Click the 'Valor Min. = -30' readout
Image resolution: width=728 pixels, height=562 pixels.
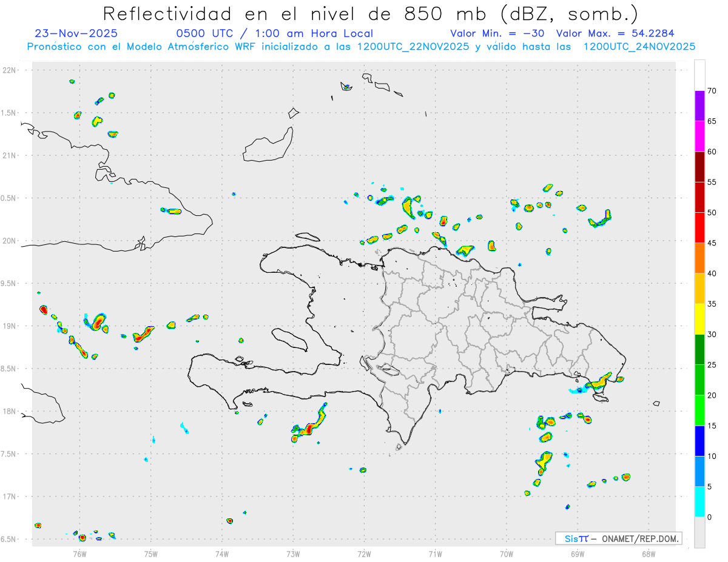[497, 33]
